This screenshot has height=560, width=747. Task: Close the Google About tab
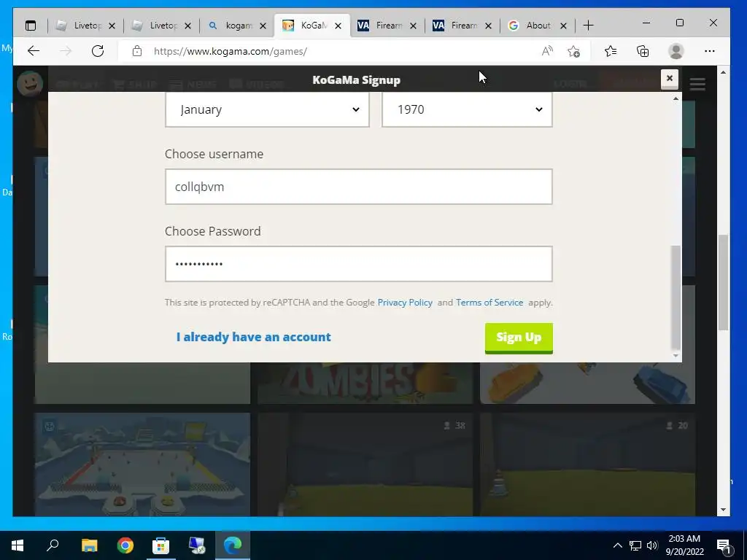click(x=563, y=26)
